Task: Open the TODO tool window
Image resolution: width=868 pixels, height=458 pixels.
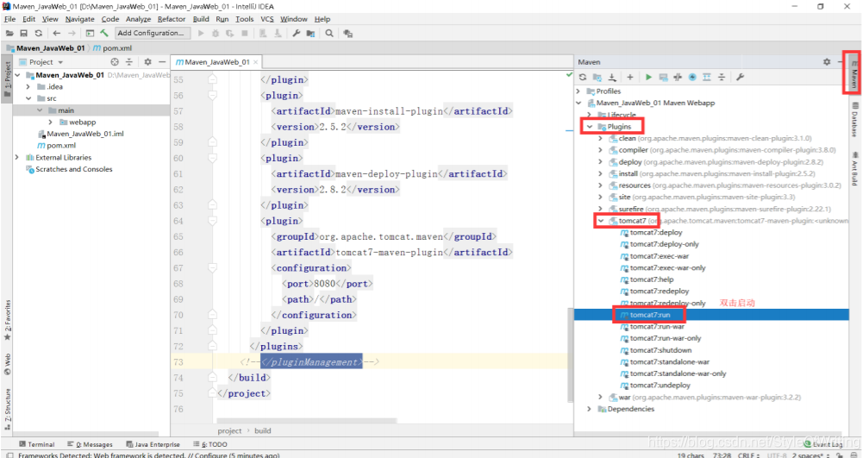Action: click(x=210, y=444)
